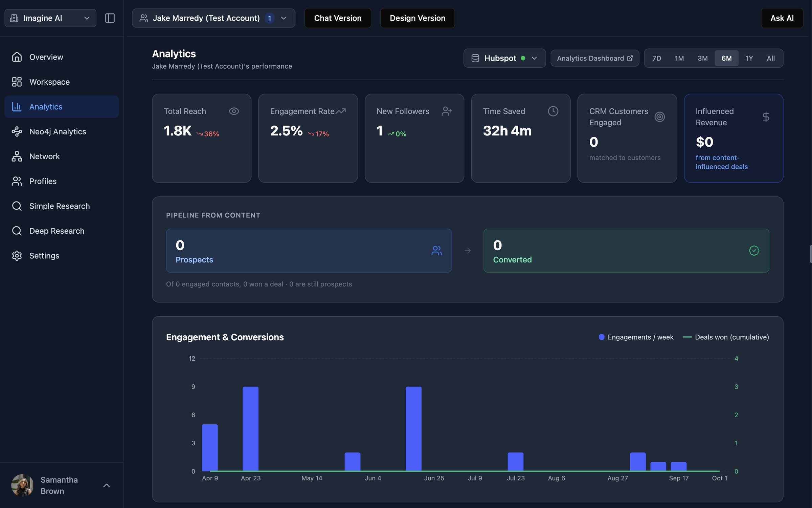Click the Profiles people icon
The image size is (812, 508).
pyautogui.click(x=17, y=181)
